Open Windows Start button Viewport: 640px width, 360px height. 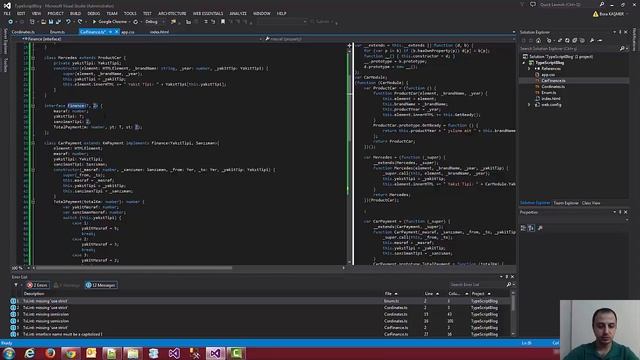(x=9, y=353)
